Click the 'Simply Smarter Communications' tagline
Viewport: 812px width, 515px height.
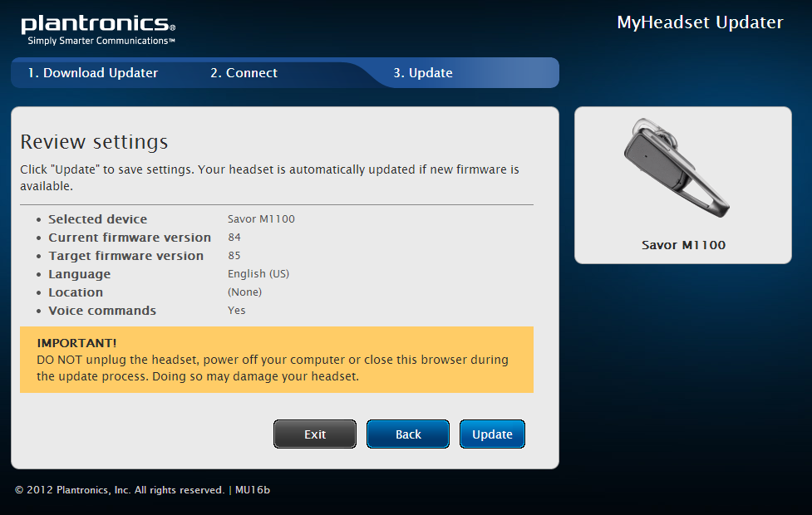point(101,41)
